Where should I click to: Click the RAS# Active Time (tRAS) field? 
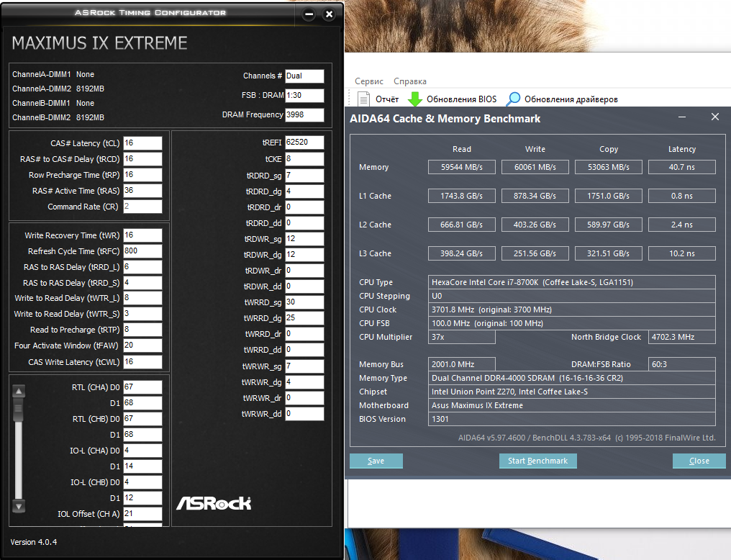[142, 191]
